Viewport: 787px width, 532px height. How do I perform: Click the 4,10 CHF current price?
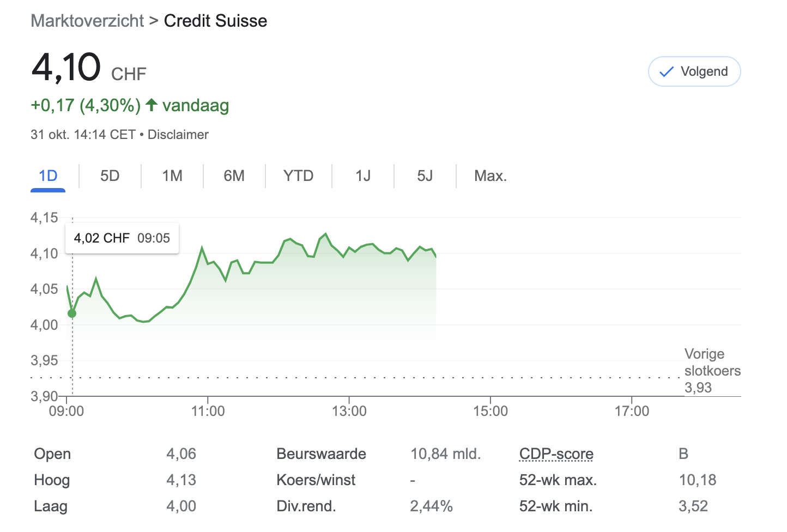pyautogui.click(x=66, y=68)
